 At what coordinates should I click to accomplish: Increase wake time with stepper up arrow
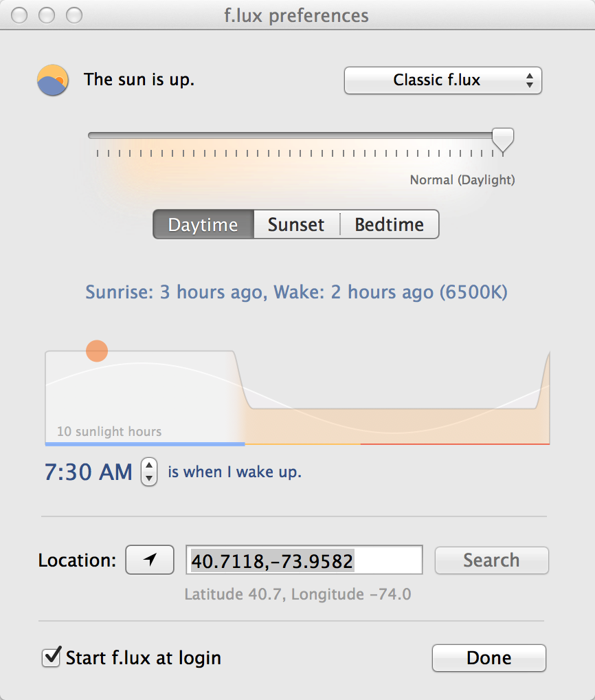[x=149, y=466]
